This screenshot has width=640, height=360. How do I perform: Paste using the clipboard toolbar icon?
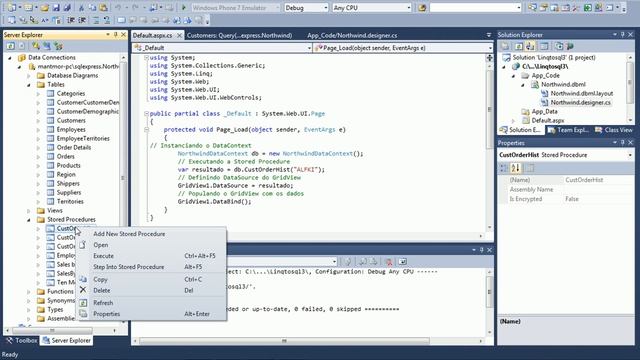[x=104, y=8]
